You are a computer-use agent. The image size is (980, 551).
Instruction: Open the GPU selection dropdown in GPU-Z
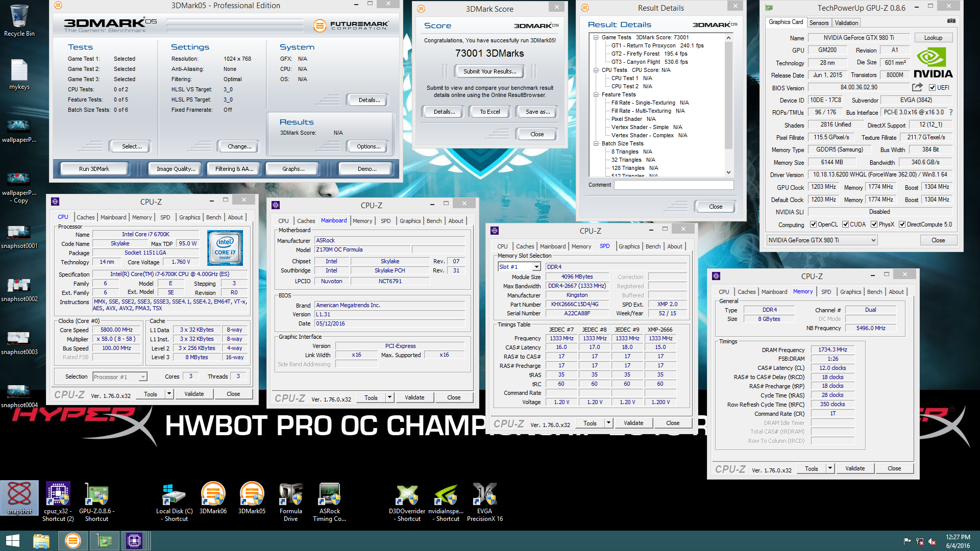click(x=822, y=240)
